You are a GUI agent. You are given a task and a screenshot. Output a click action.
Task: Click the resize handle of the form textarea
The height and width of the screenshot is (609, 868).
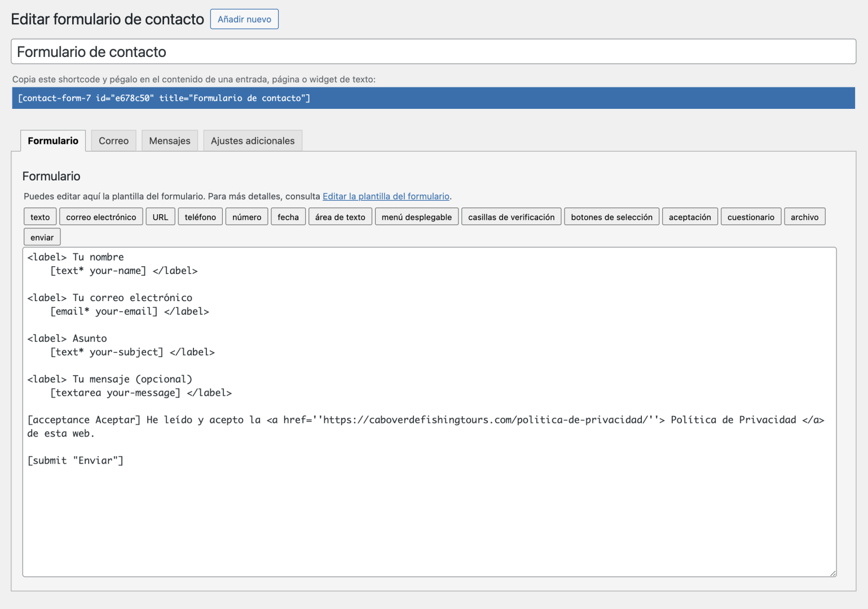(x=832, y=573)
